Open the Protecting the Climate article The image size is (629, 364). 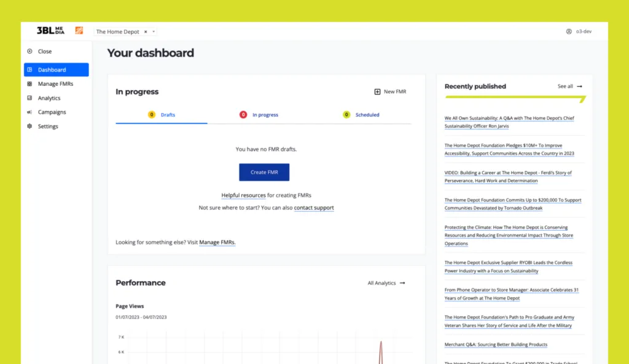[509, 235]
